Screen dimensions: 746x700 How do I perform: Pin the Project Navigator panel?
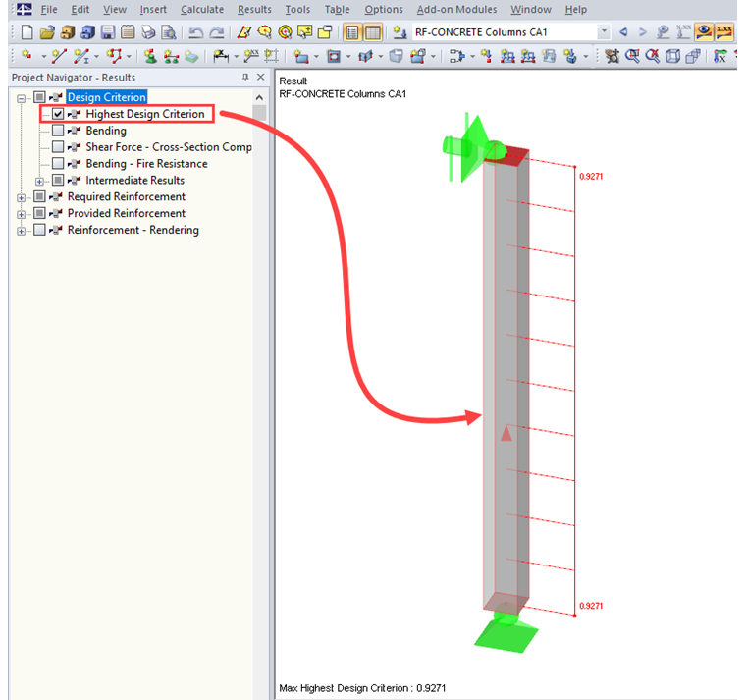pyautogui.click(x=245, y=78)
